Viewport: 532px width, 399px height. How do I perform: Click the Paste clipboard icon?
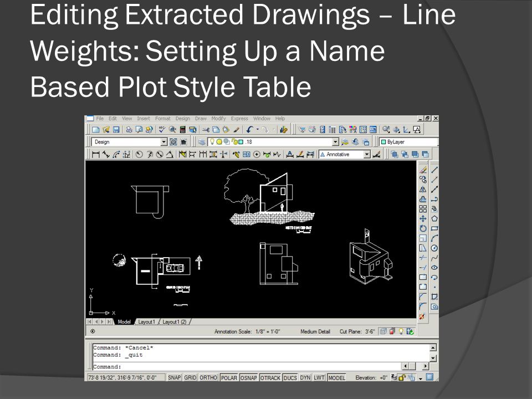[226, 130]
